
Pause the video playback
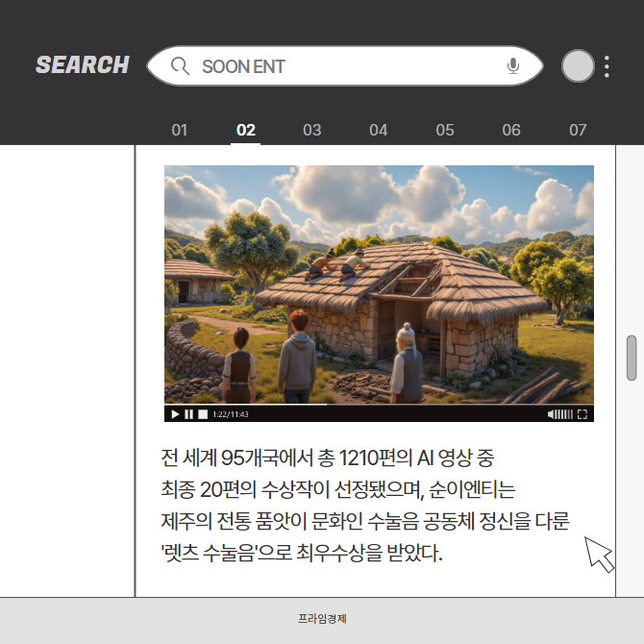point(188,414)
